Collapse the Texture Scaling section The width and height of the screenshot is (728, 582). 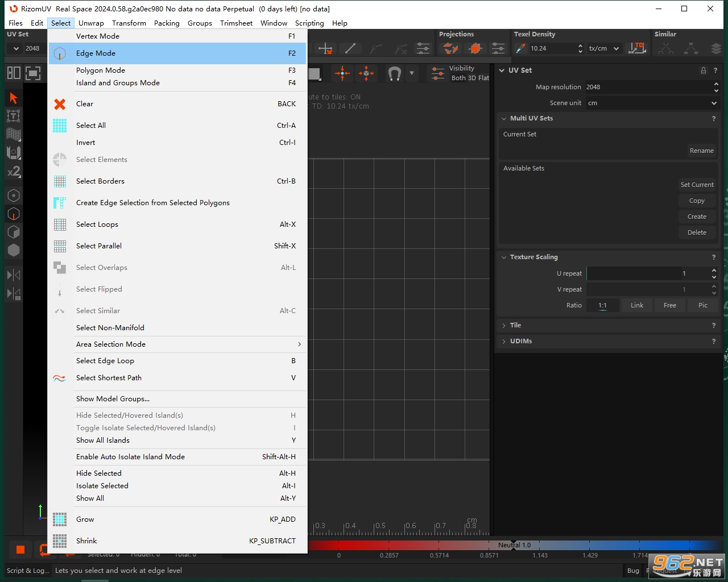[x=504, y=257]
